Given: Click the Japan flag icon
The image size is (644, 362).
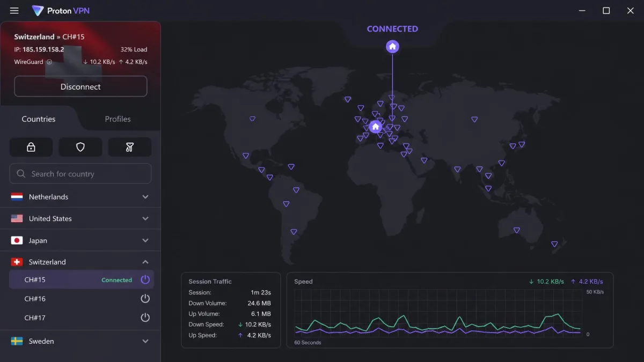Looking at the screenshot, I should pos(17,241).
